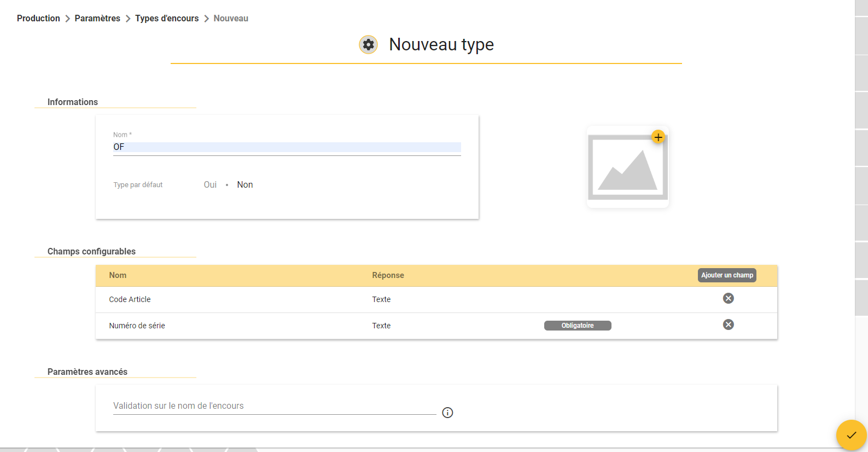
Task: Click the Code Article row name
Action: (130, 299)
